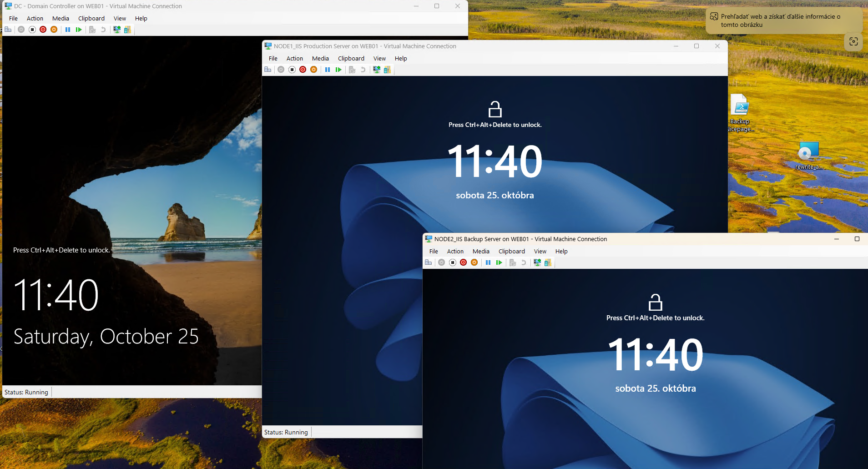Image resolution: width=868 pixels, height=469 pixels.
Task: Open Action menu in DC window
Action: [x=35, y=19]
